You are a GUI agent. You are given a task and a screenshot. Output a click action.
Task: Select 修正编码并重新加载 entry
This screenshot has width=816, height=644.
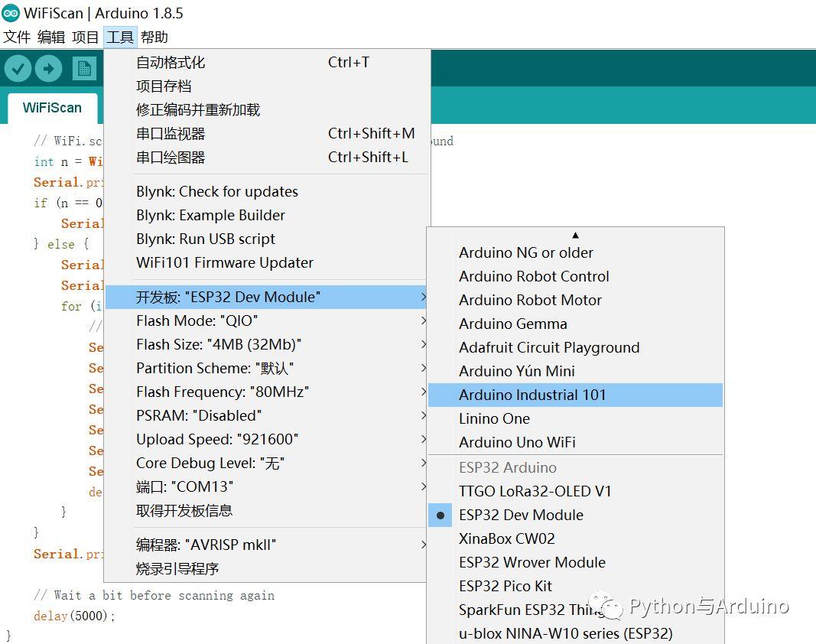[267, 110]
